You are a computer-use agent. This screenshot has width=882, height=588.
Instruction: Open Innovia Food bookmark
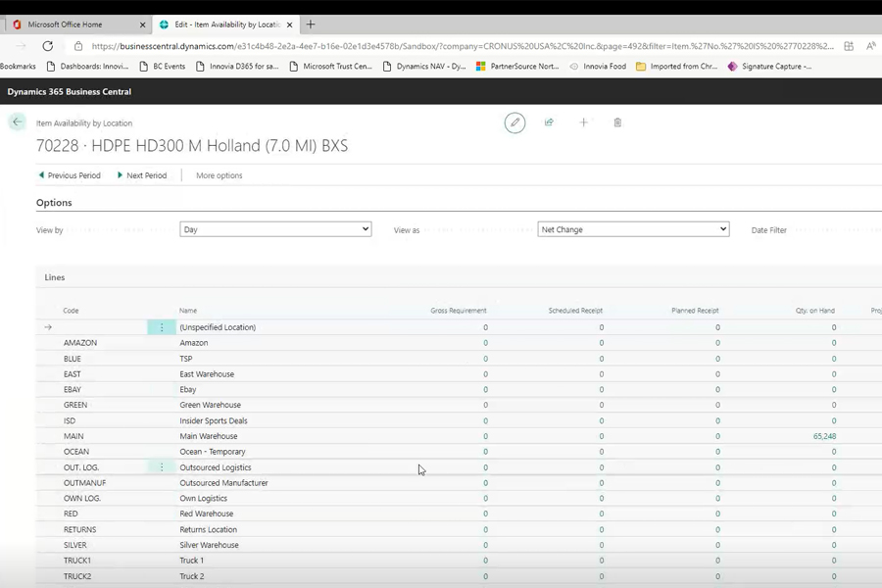[x=598, y=67]
